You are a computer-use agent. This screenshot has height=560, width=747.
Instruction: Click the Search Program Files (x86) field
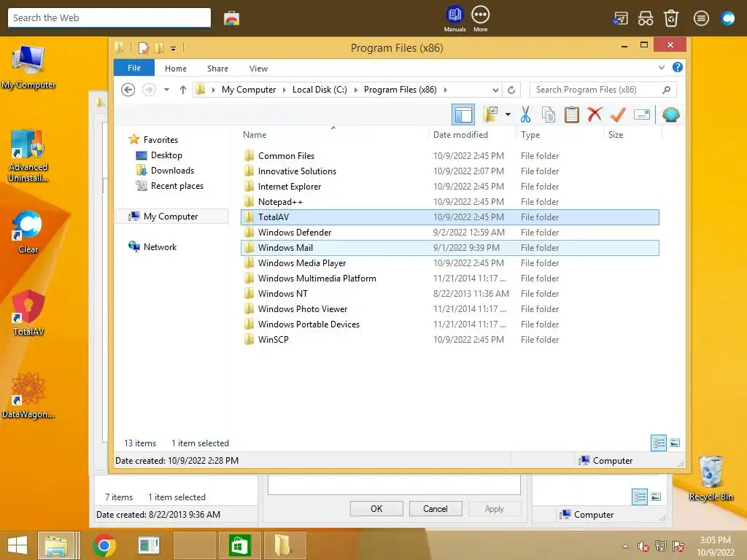[603, 90]
